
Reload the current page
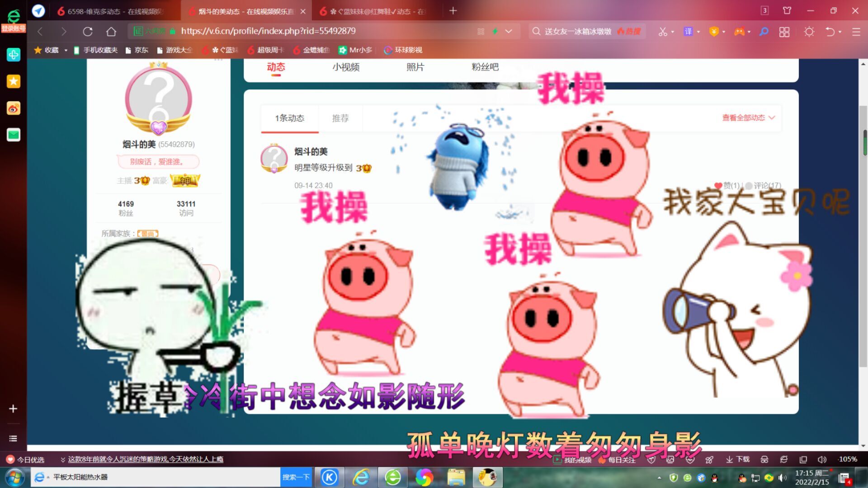88,31
